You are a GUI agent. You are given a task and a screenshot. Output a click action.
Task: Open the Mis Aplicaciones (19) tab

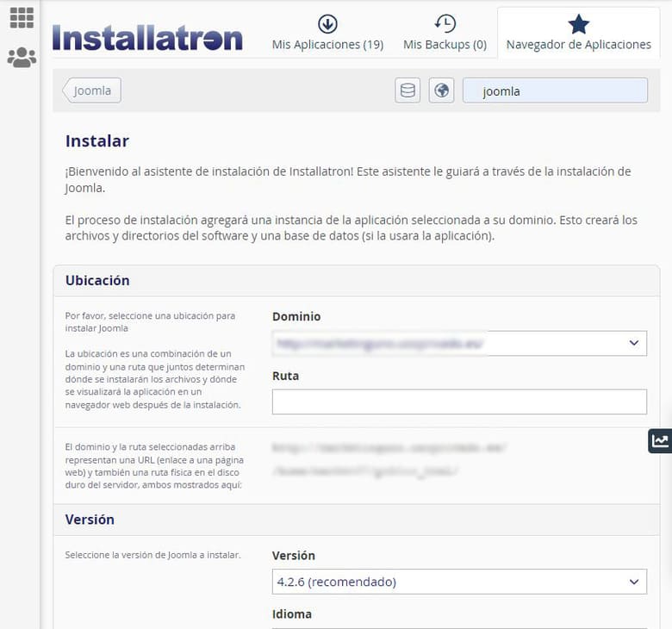[x=327, y=33]
